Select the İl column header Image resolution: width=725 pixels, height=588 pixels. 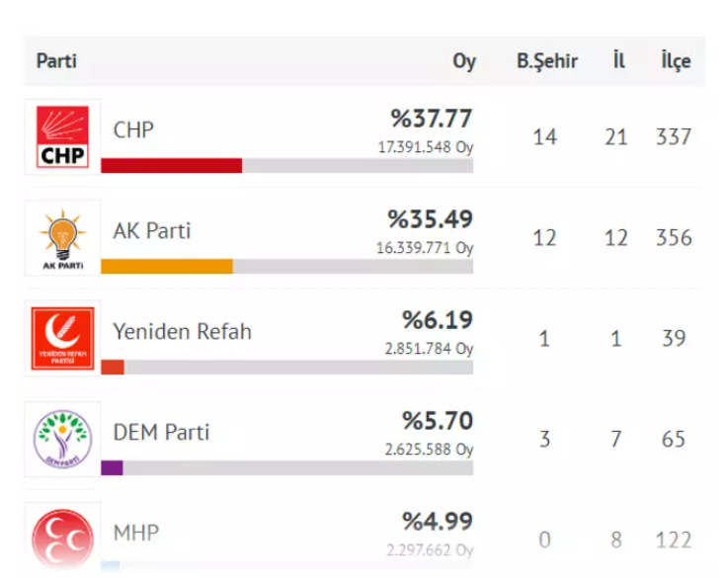pyautogui.click(x=618, y=60)
